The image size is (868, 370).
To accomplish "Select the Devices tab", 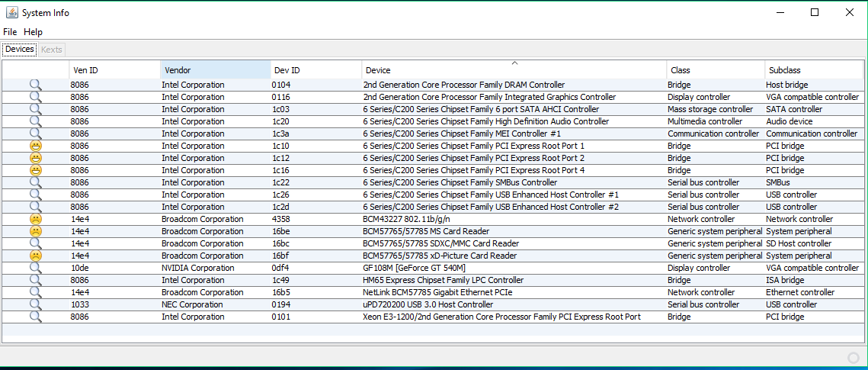I will 19,50.
